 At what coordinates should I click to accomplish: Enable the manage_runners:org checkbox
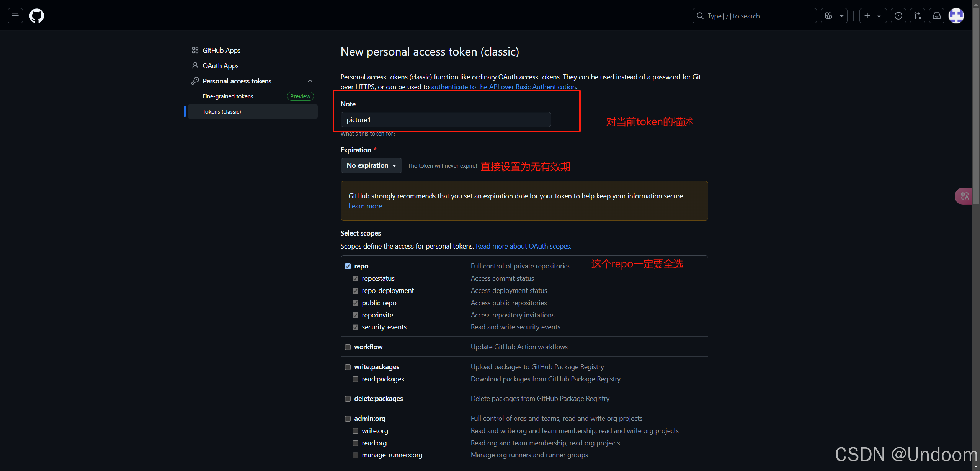[x=355, y=455]
